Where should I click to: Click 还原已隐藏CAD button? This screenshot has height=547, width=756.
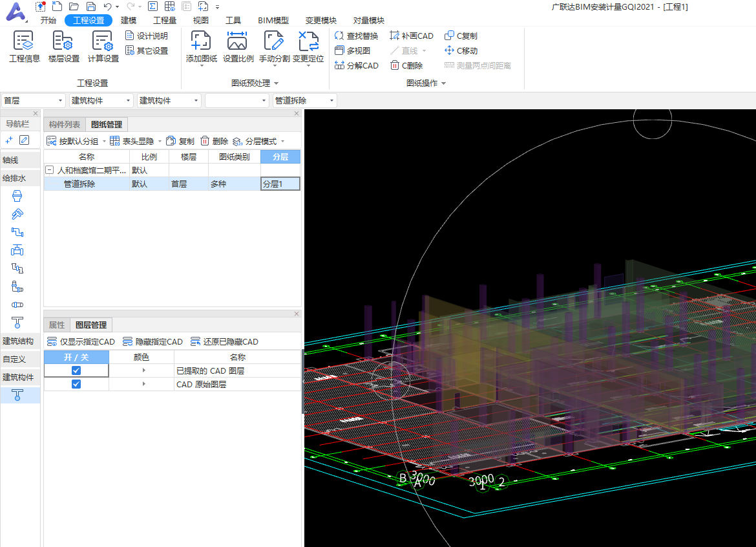pos(224,341)
